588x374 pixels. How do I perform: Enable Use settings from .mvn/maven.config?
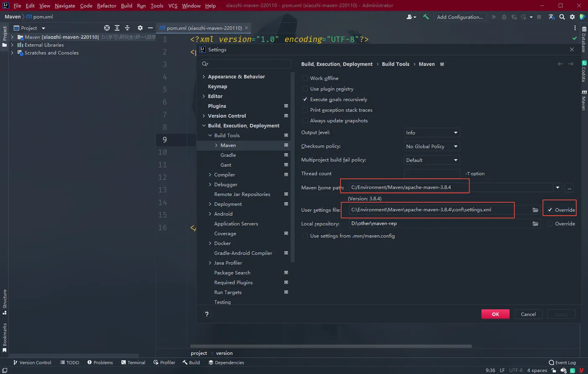(x=305, y=236)
